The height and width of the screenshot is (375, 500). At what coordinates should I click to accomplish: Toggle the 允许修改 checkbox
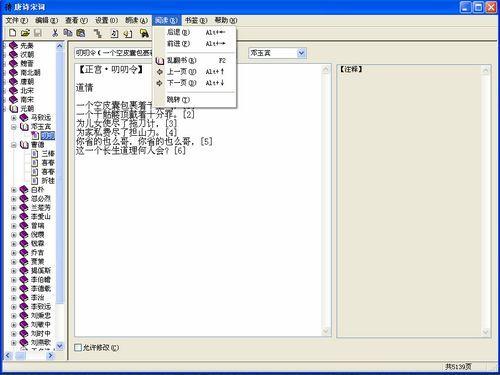click(x=78, y=347)
